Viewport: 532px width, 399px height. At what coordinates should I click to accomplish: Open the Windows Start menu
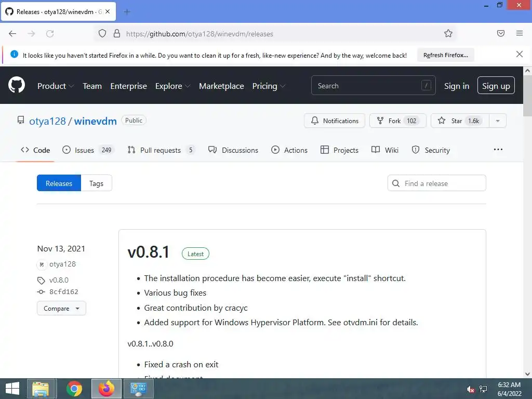12,389
